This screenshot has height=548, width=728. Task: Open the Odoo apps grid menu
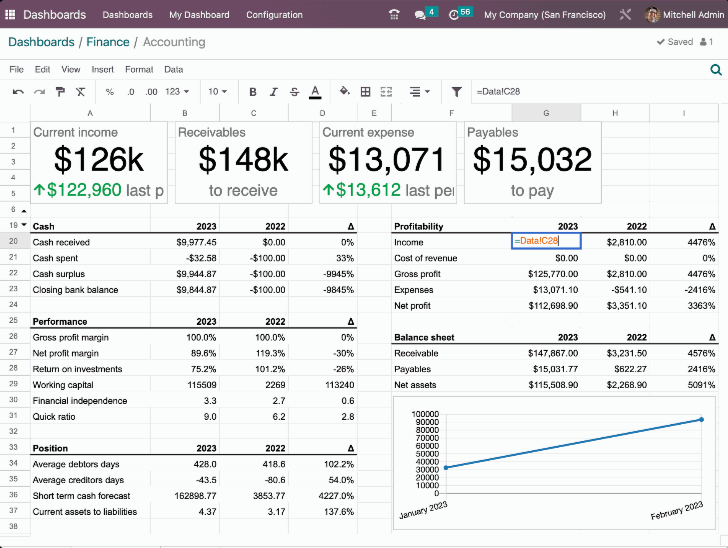12,15
